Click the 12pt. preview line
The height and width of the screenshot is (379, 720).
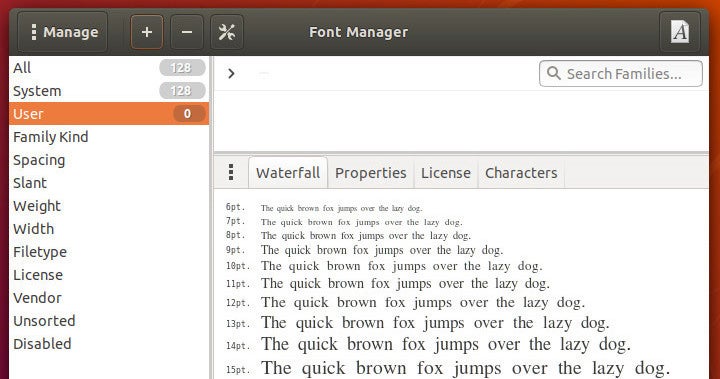pyautogui.click(x=405, y=302)
